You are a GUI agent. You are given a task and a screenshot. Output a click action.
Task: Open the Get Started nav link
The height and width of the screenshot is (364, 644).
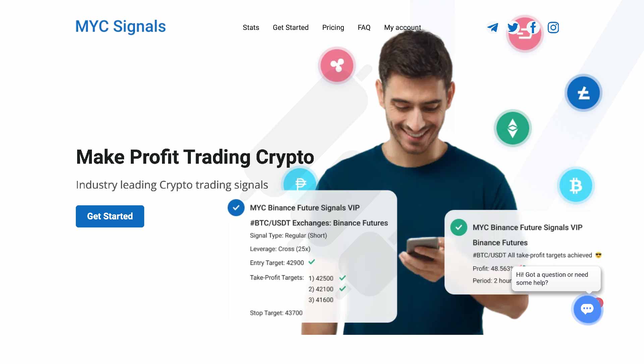[290, 28]
